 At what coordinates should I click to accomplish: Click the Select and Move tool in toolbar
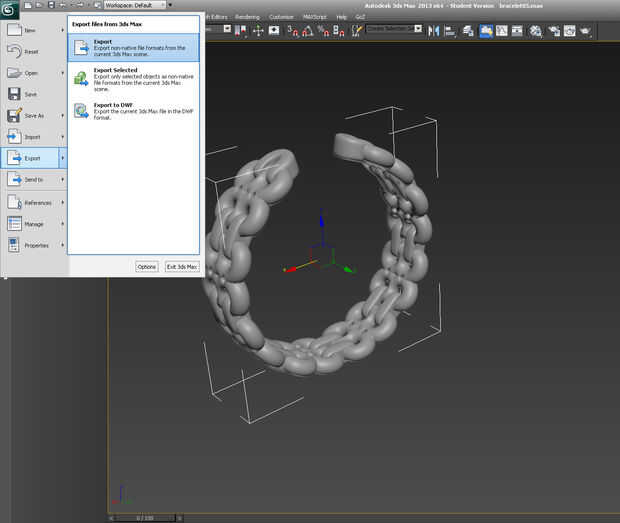[258, 31]
